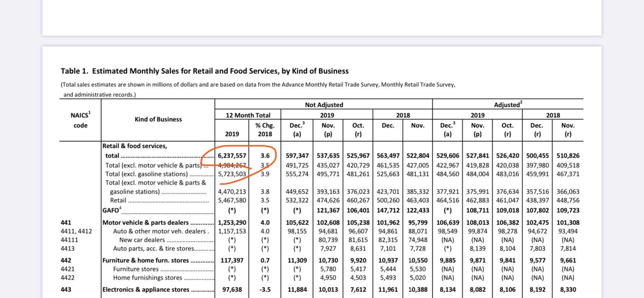
Task: Select the -3.5 percent change cell
Action: (265, 289)
